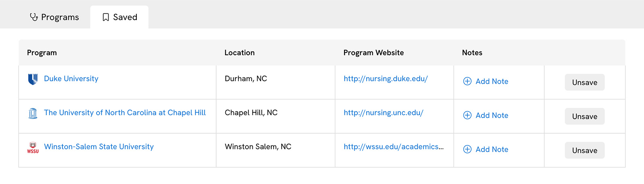The image size is (644, 184).
Task: Visit the wssu.edu/academics website link
Action: (x=394, y=147)
